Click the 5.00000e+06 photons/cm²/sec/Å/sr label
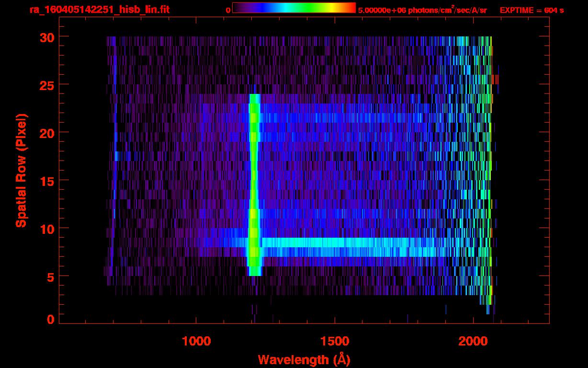 click(422, 10)
